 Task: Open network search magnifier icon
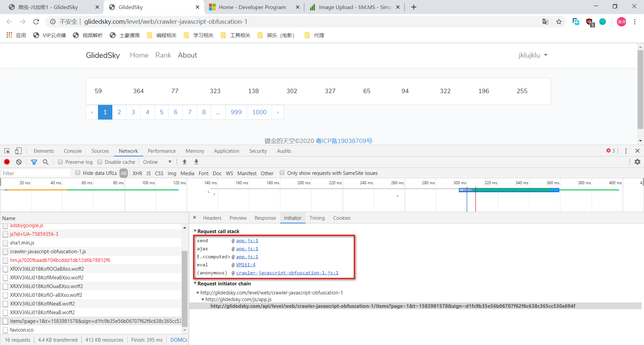coord(46,162)
